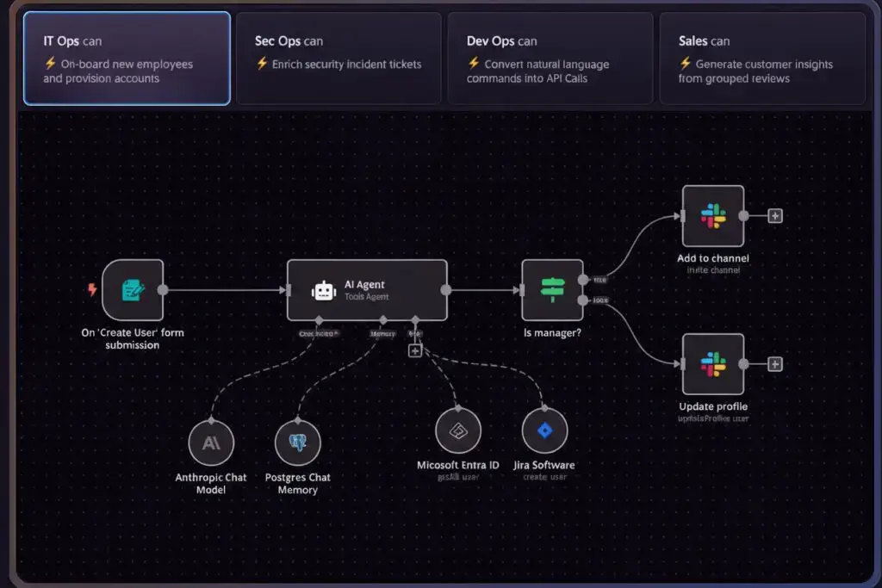Select the green switch icon on Is manager?
Image resolution: width=882 pixels, height=588 pixels.
coord(552,290)
